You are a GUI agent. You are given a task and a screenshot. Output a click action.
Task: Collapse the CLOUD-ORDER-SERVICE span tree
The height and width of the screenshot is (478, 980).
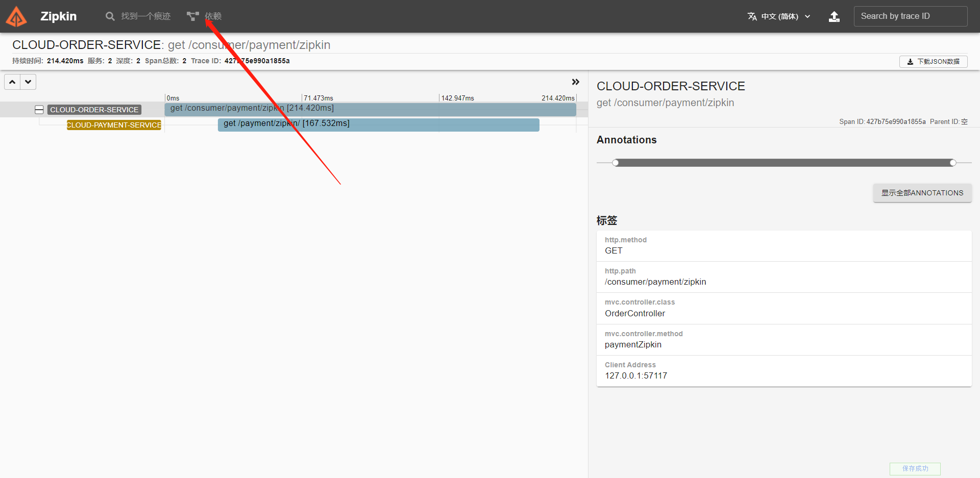click(x=39, y=110)
